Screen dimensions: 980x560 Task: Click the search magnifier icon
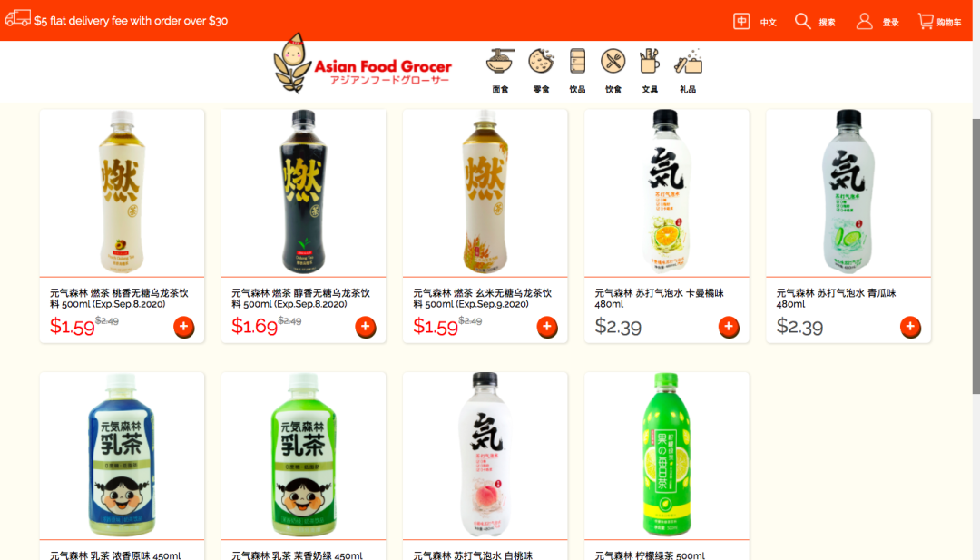(x=802, y=21)
